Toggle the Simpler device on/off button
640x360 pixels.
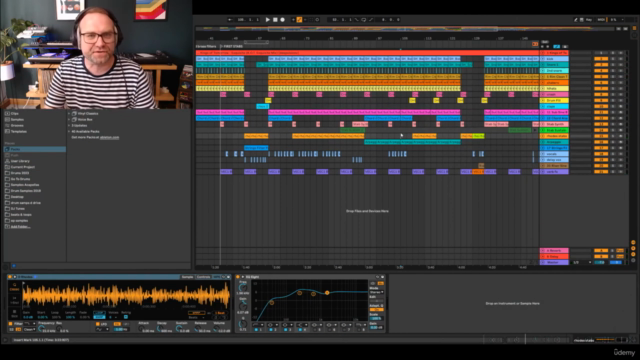tap(10, 277)
